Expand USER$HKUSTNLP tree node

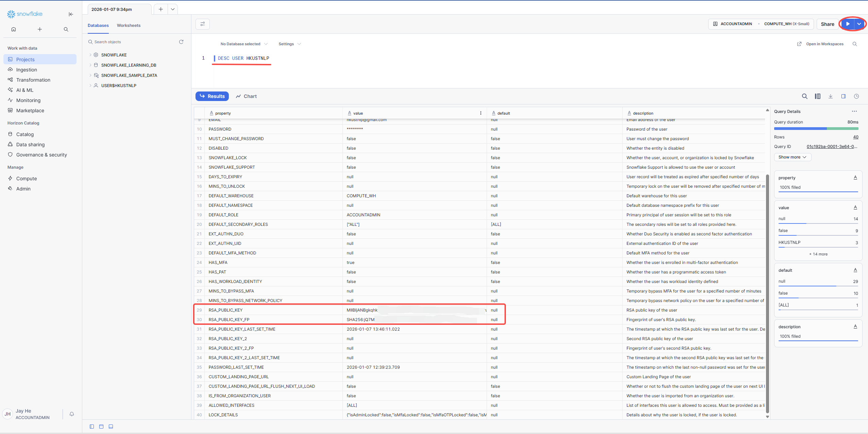(x=90, y=85)
